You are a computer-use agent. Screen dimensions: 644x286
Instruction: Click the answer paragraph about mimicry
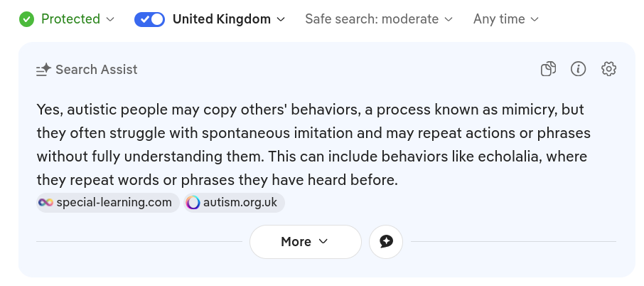tap(313, 145)
